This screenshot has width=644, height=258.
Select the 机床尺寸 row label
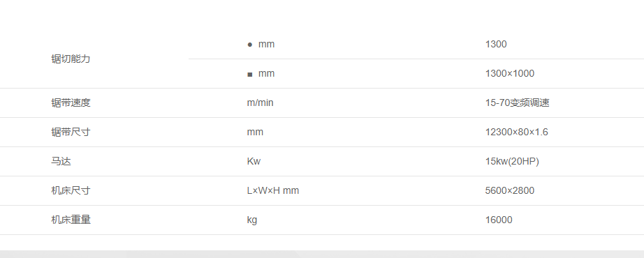point(71,190)
